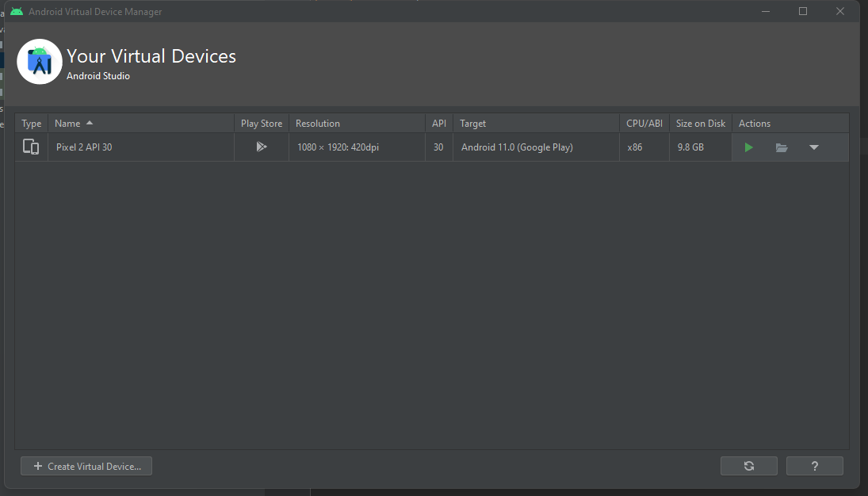Launch the Pixel 2 API 30 emulator
The image size is (868, 496).
[748, 147]
